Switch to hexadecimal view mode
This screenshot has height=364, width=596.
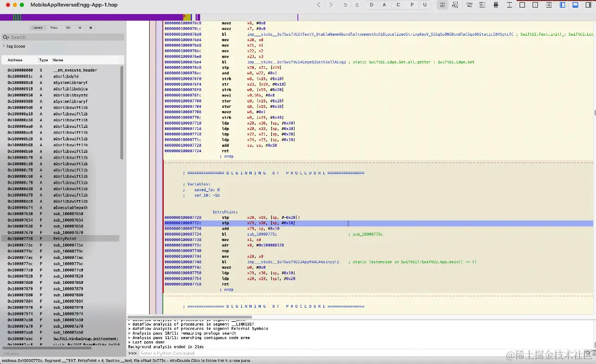click(482, 5)
